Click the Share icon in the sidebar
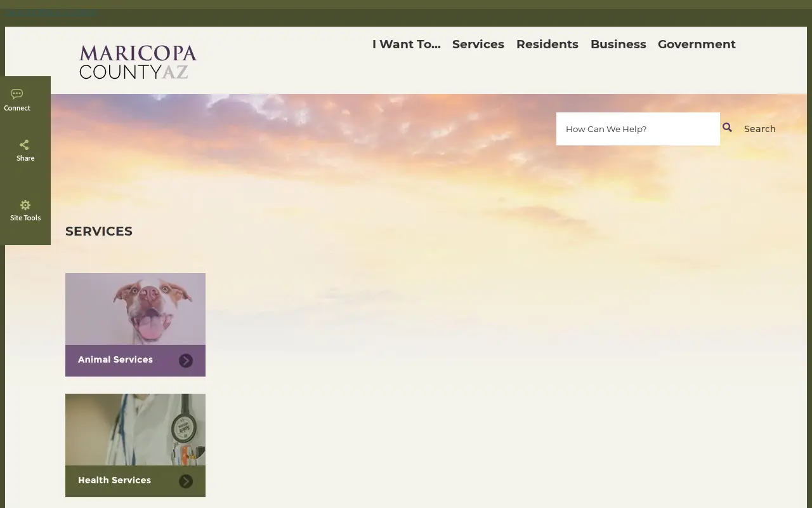This screenshot has width=812, height=508. [x=24, y=145]
